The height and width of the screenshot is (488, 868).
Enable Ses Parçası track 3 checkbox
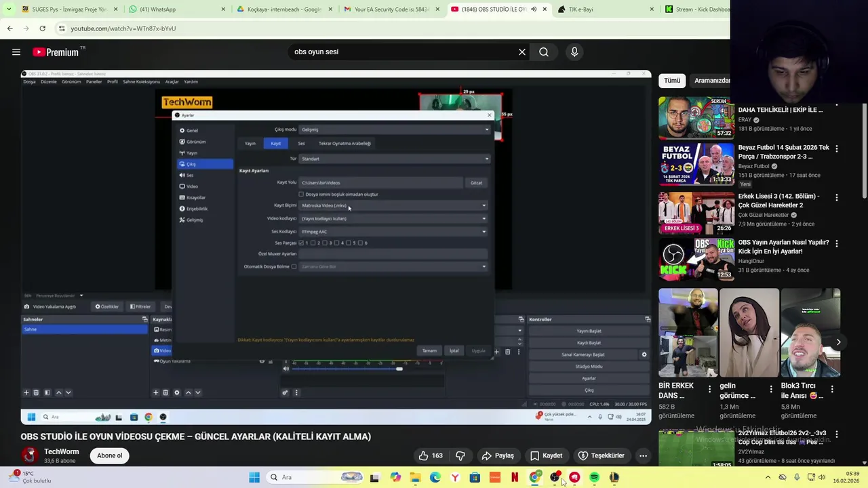point(325,243)
